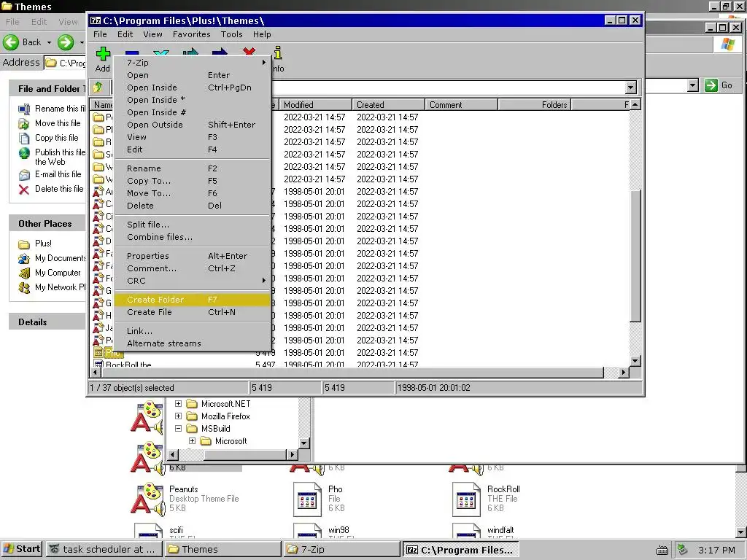Click Rename this file task icon

click(24, 109)
